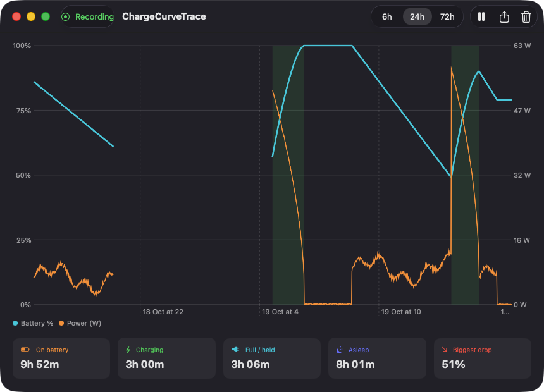Open the share/export icon
544x392 pixels.
pyautogui.click(x=504, y=16)
